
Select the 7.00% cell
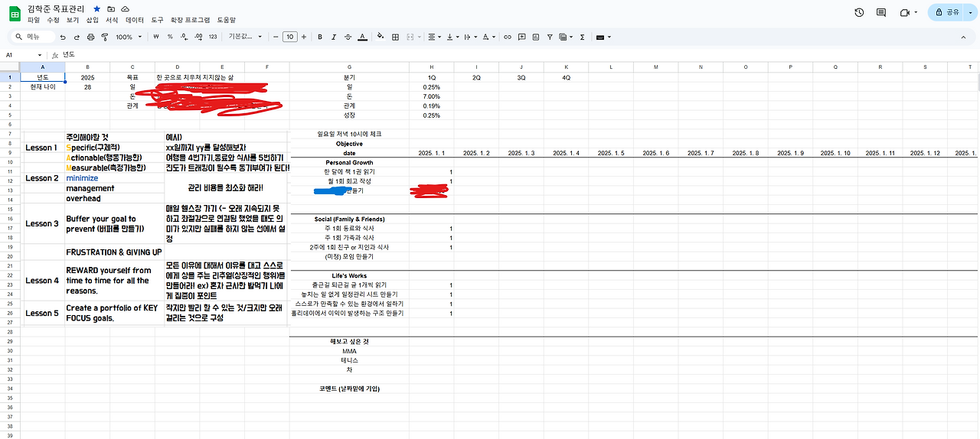(x=431, y=96)
